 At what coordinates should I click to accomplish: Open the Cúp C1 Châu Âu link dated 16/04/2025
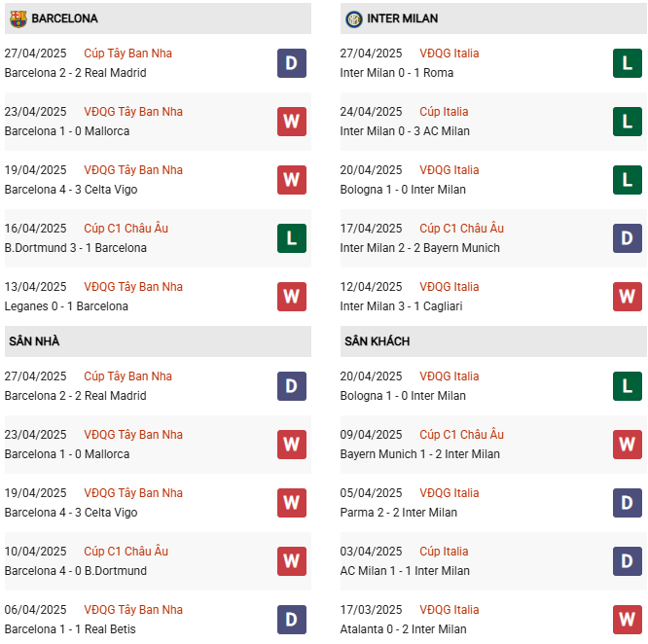126,229
